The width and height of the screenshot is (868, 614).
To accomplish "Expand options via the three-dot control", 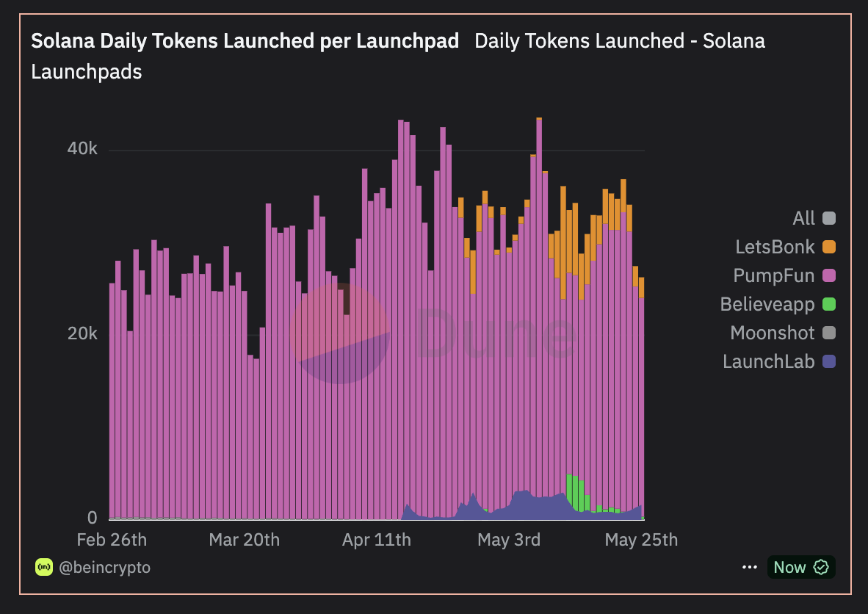I will click(750, 566).
